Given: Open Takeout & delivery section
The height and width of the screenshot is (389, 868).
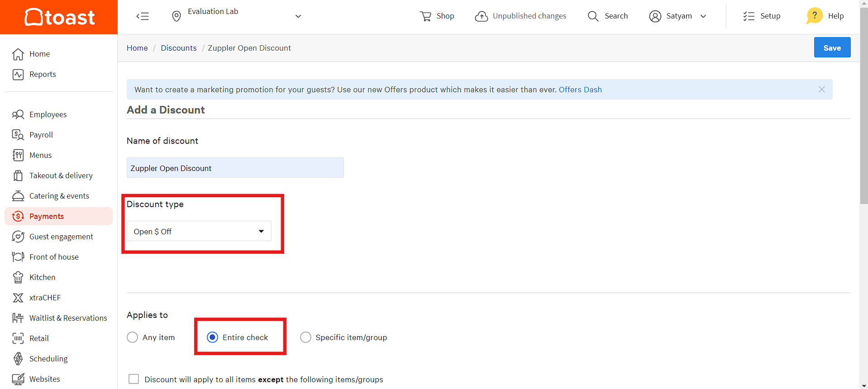Looking at the screenshot, I should point(61,176).
